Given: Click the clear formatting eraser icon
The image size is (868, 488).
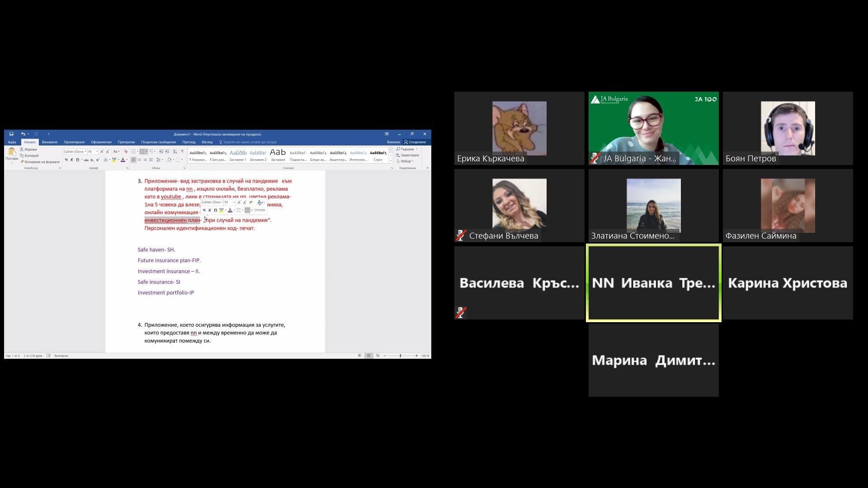Looking at the screenshot, I should 126,151.
